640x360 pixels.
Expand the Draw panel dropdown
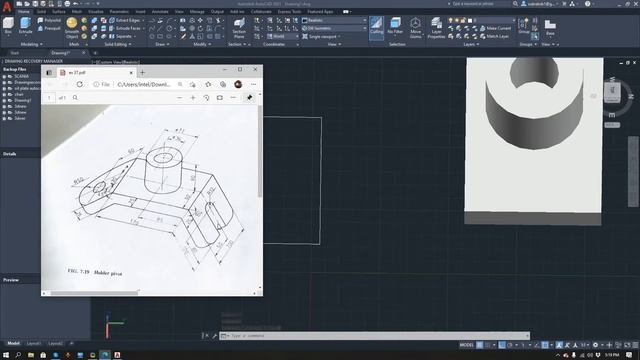(162, 44)
